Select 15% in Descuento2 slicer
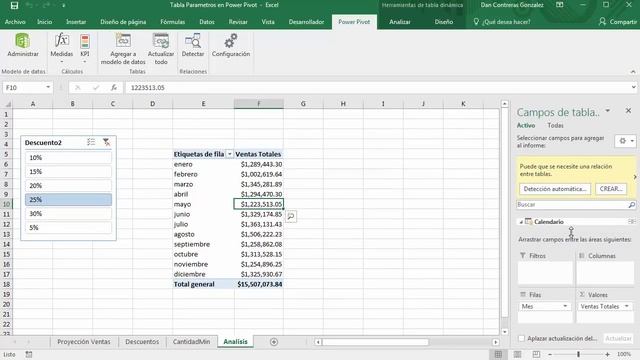 coord(68,171)
